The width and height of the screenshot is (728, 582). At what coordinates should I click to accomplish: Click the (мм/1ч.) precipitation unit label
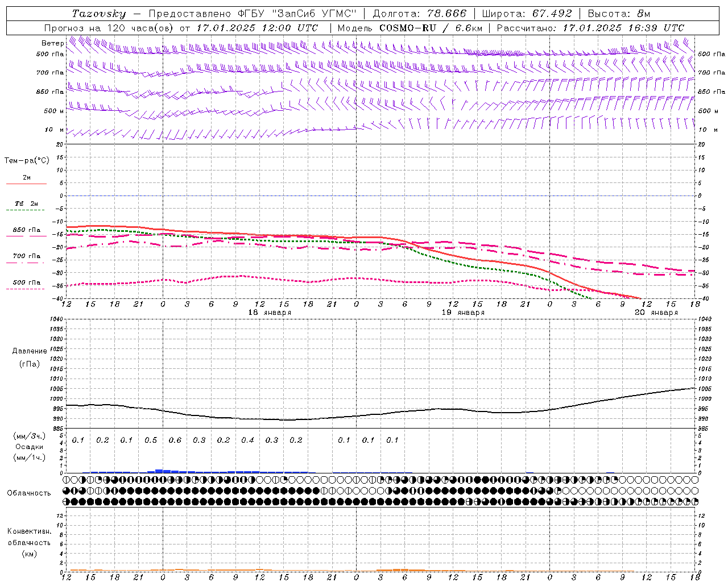pyautogui.click(x=30, y=458)
